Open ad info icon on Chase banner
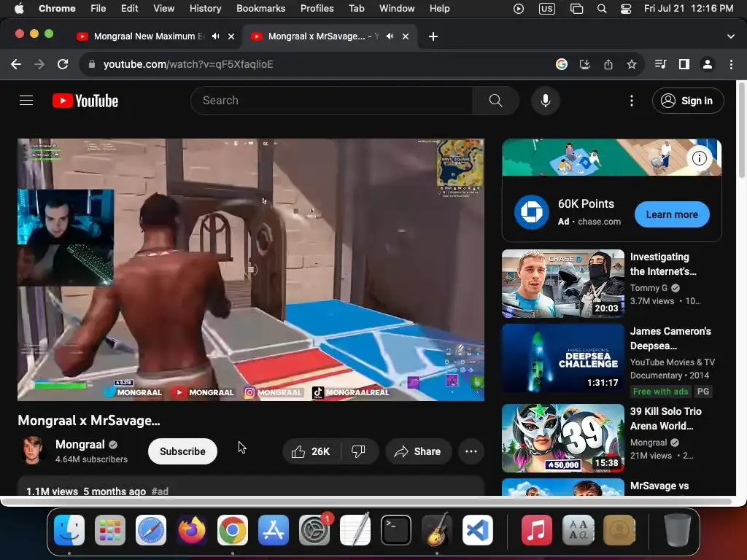Screen dimensions: 747x560 pos(699,158)
